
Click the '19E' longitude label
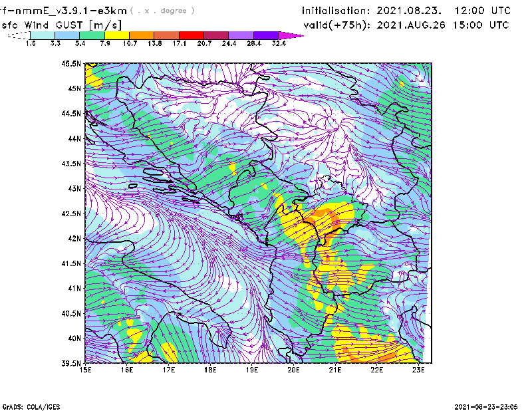click(252, 370)
